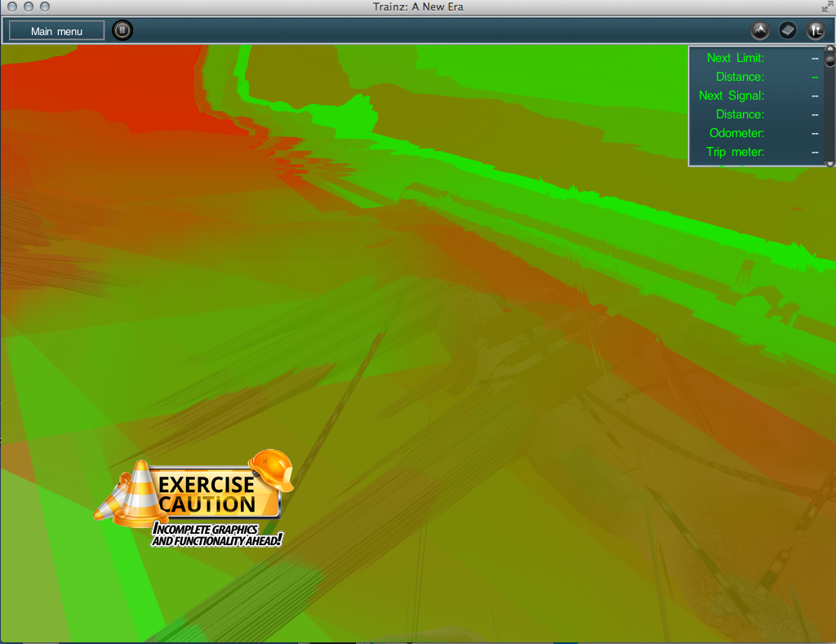Screen dimensions: 836x644
Task: Click the mountain terrain icon
Action: pyautogui.click(x=760, y=31)
